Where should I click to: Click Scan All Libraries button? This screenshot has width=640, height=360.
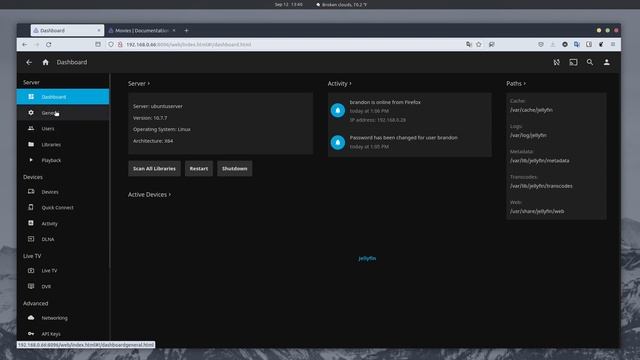[154, 169]
